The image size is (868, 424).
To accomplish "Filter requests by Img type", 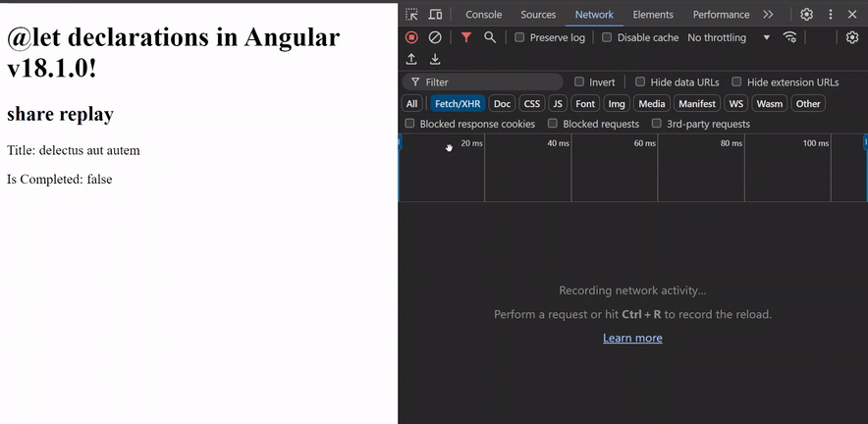I will pos(617,103).
